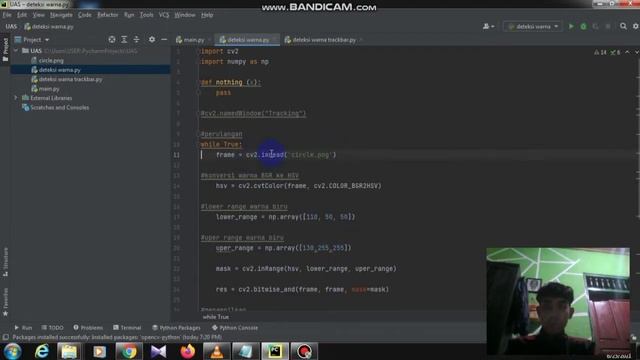Screen dimensions: 640x360
Task: Open Visual Studio from the taskbar
Action: pos(158,351)
